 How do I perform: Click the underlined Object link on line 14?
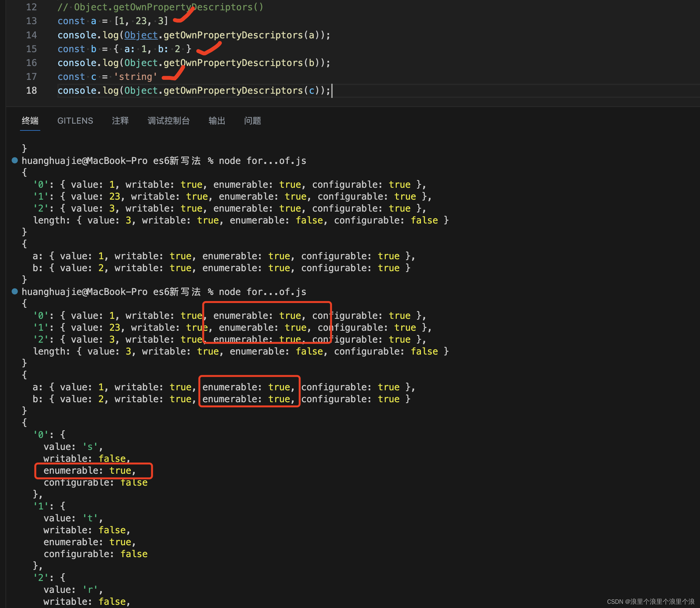point(141,35)
